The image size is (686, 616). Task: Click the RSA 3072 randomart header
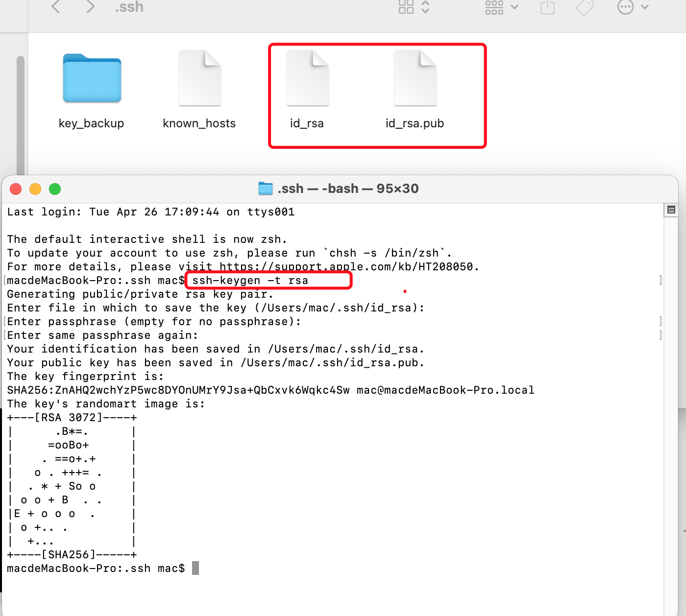72,418
